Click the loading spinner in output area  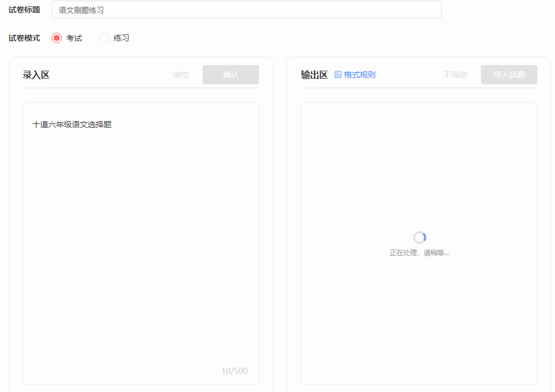(x=419, y=238)
